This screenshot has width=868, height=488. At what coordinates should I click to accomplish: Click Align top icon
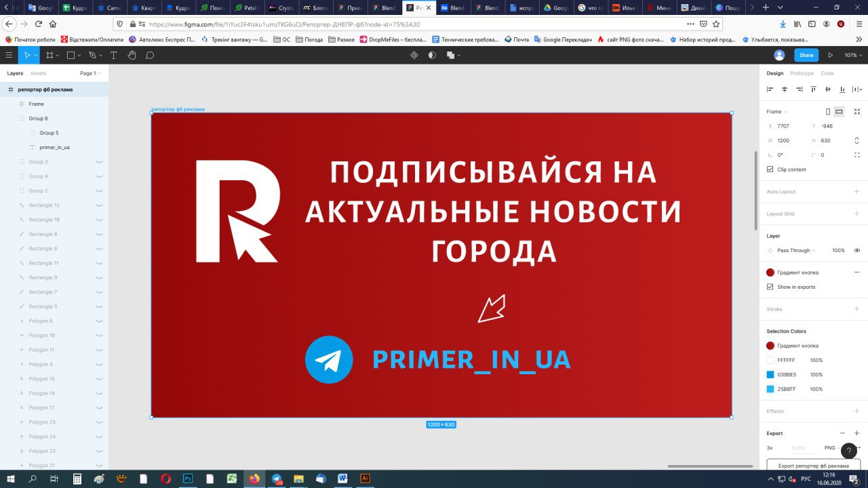pos(814,89)
